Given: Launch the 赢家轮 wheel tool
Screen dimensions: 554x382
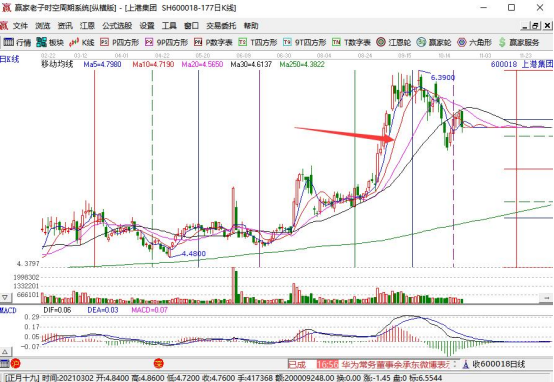Looking at the screenshot, I should [x=434, y=42].
